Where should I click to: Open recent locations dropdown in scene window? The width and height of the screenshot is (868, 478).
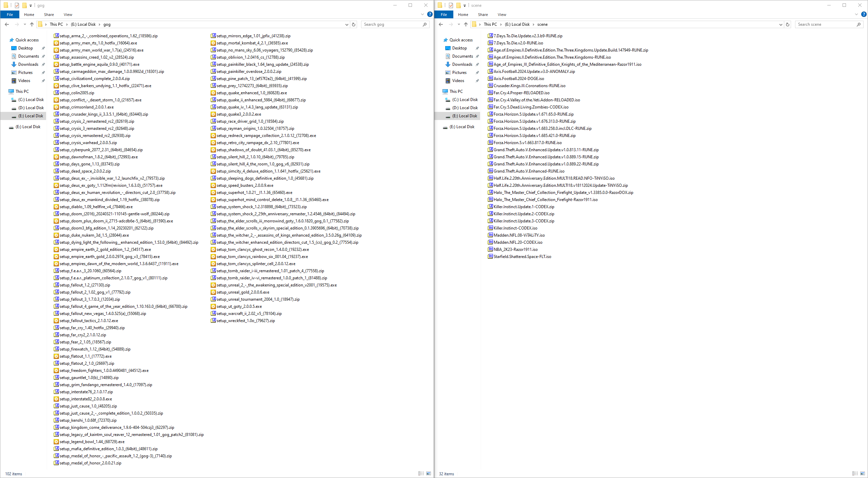[x=459, y=24]
